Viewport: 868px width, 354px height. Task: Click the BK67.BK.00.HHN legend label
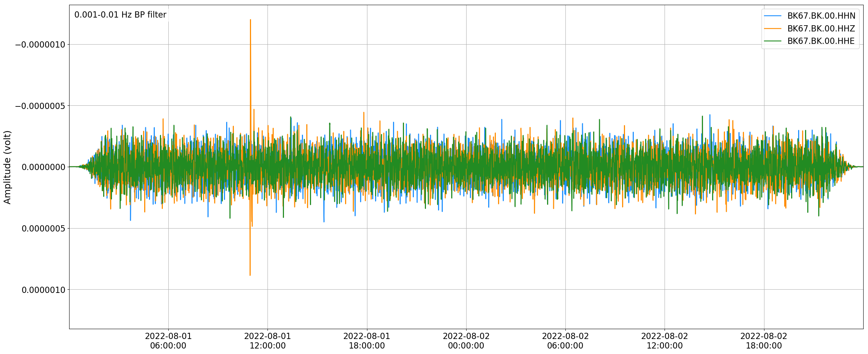coord(821,16)
